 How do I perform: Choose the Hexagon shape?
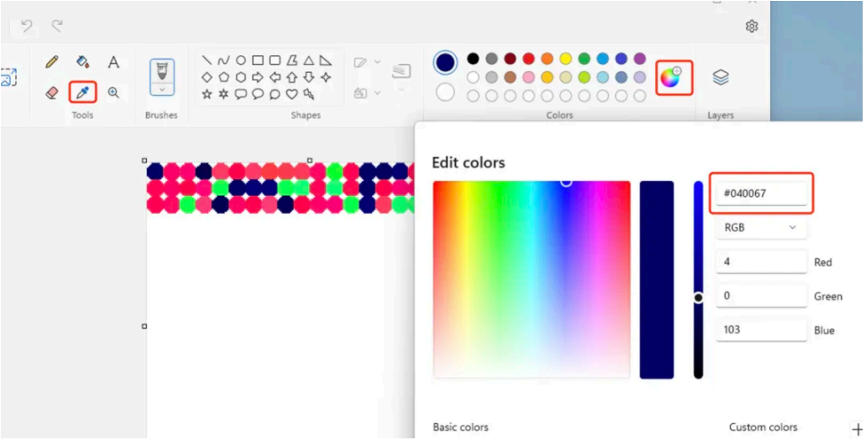tap(240, 77)
